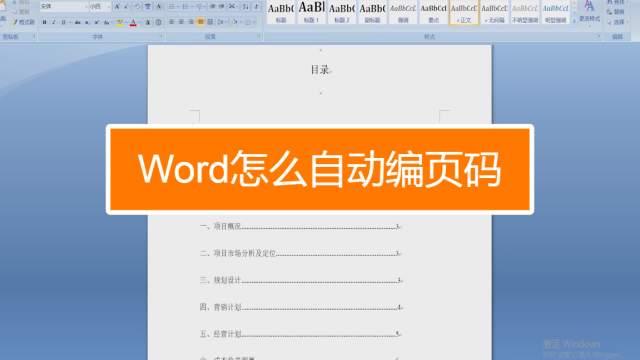
Task: Click the Sort icon
Action: click(x=246, y=7)
